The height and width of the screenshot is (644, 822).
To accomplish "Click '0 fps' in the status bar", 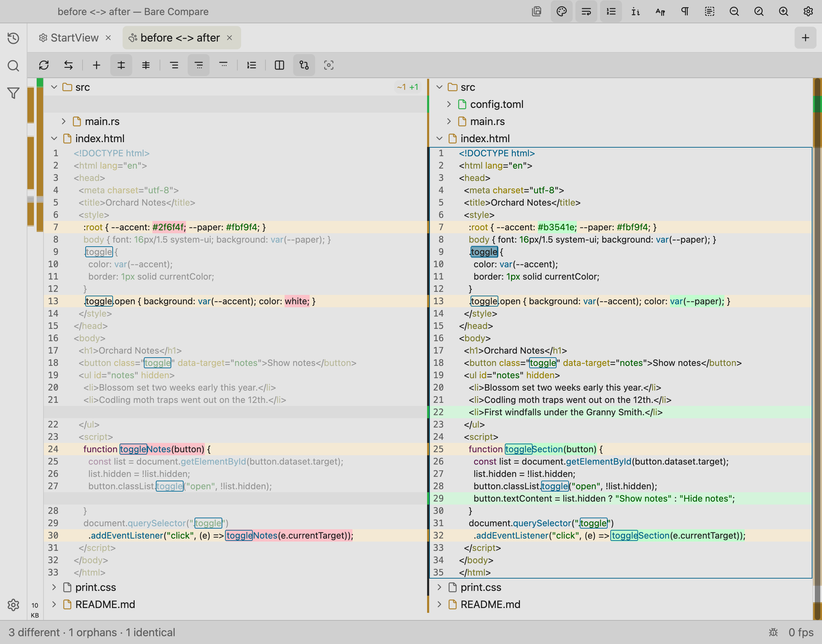I will click(801, 632).
